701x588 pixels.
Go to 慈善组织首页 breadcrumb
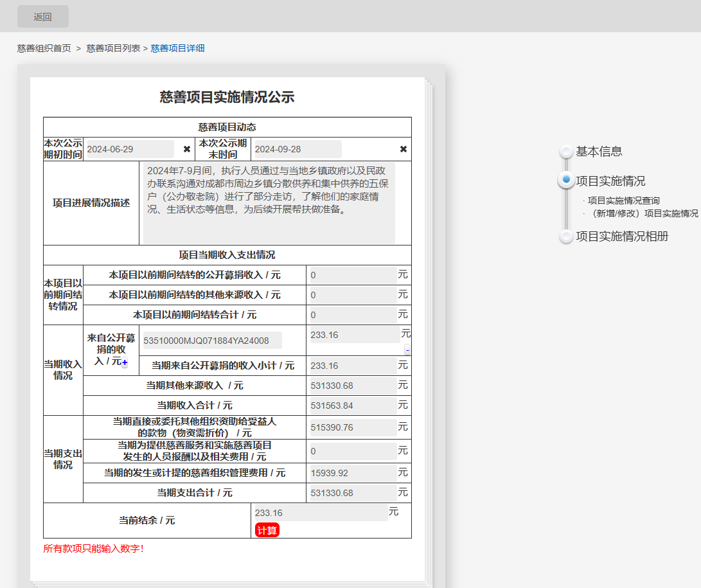pyautogui.click(x=44, y=48)
